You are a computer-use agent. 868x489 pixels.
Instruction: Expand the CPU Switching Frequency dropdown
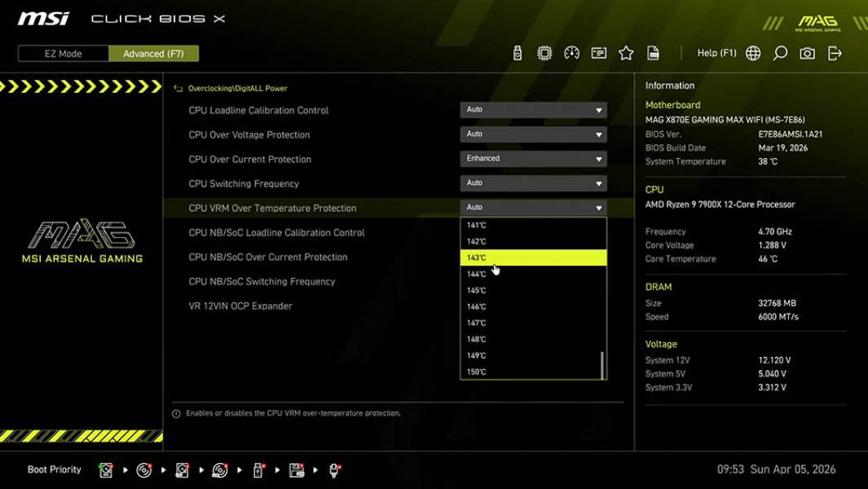[533, 183]
